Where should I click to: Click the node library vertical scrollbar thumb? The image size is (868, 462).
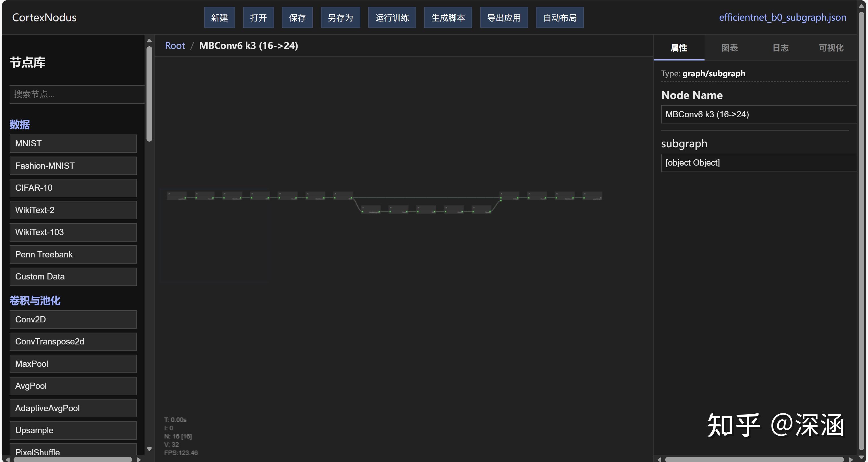pyautogui.click(x=149, y=94)
